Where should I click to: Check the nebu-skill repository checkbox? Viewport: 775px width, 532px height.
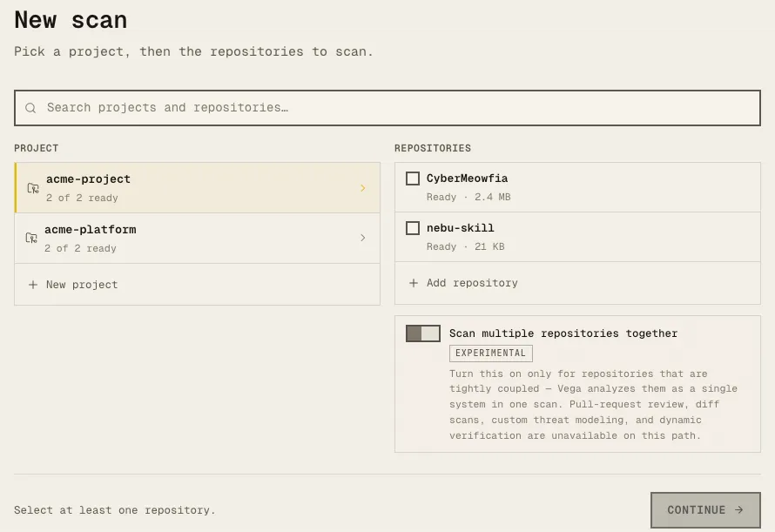click(413, 228)
